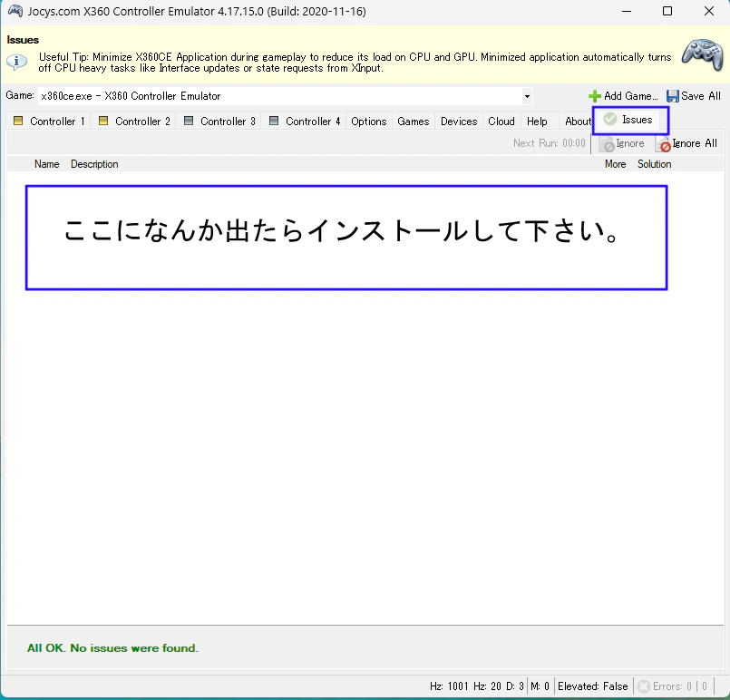Open the Options tab
This screenshot has height=700, width=730.
(369, 121)
